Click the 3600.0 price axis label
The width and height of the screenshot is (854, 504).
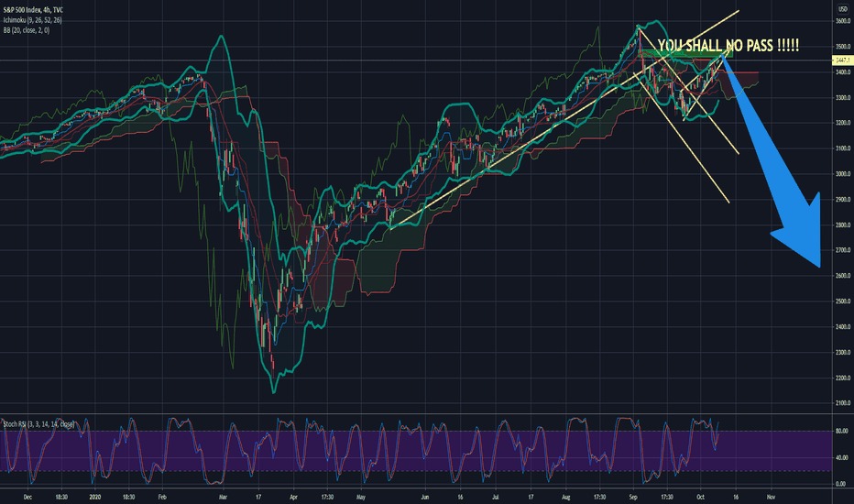click(843, 21)
